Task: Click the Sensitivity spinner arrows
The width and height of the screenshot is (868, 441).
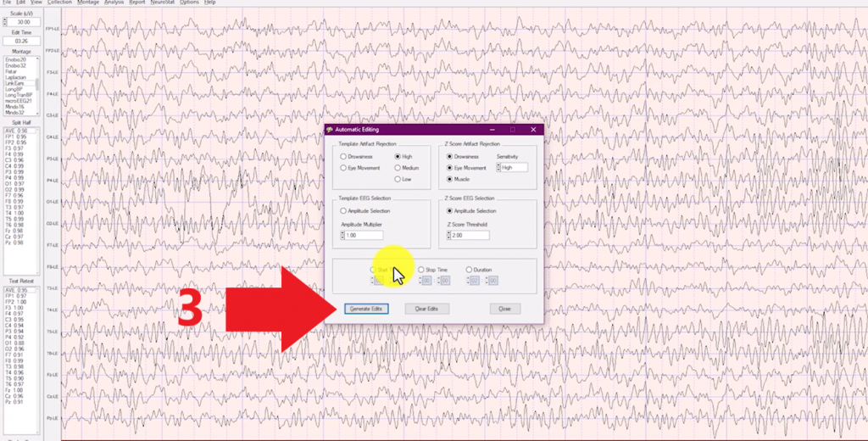Action: 498,168
